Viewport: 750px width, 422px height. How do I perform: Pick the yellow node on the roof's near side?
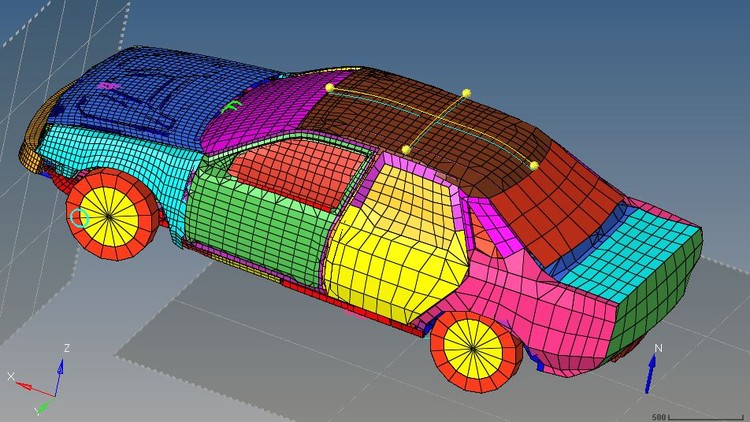pos(406,150)
